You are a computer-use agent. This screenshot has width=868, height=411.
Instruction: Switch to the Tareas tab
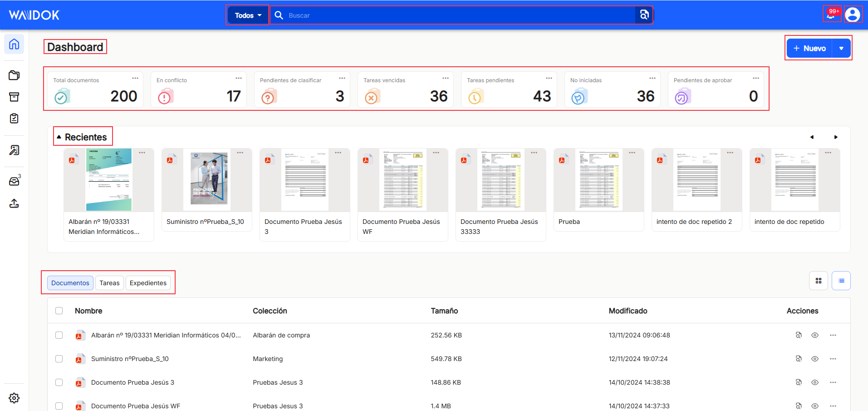tap(110, 283)
